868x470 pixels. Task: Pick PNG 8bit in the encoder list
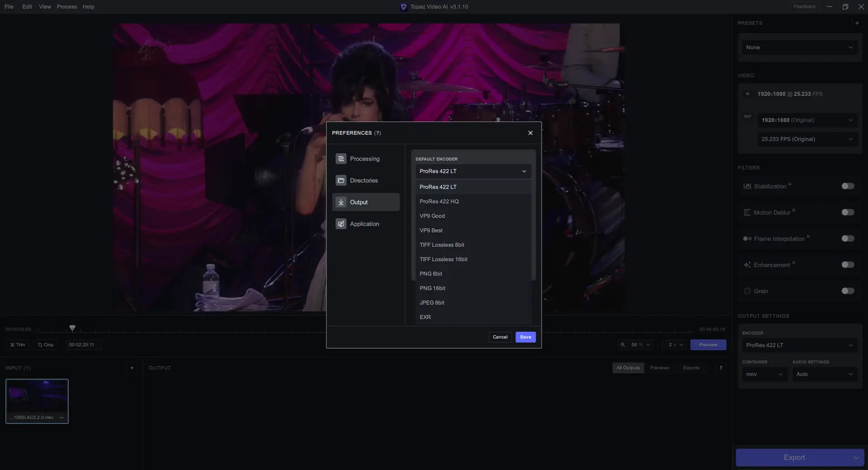pyautogui.click(x=473, y=274)
